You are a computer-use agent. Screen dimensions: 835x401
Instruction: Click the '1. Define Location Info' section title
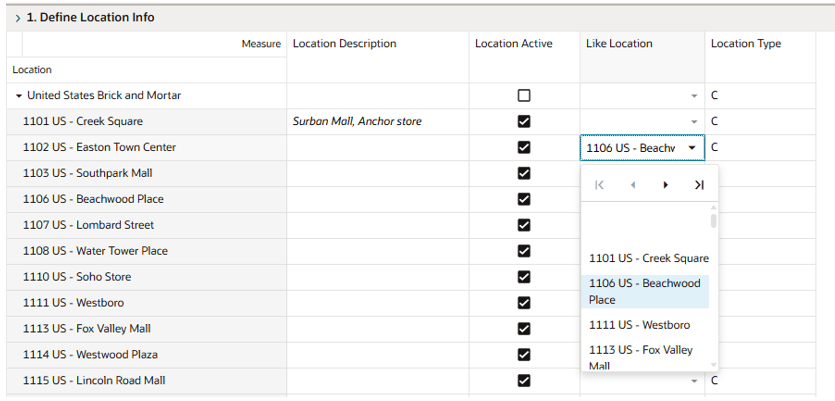point(91,18)
